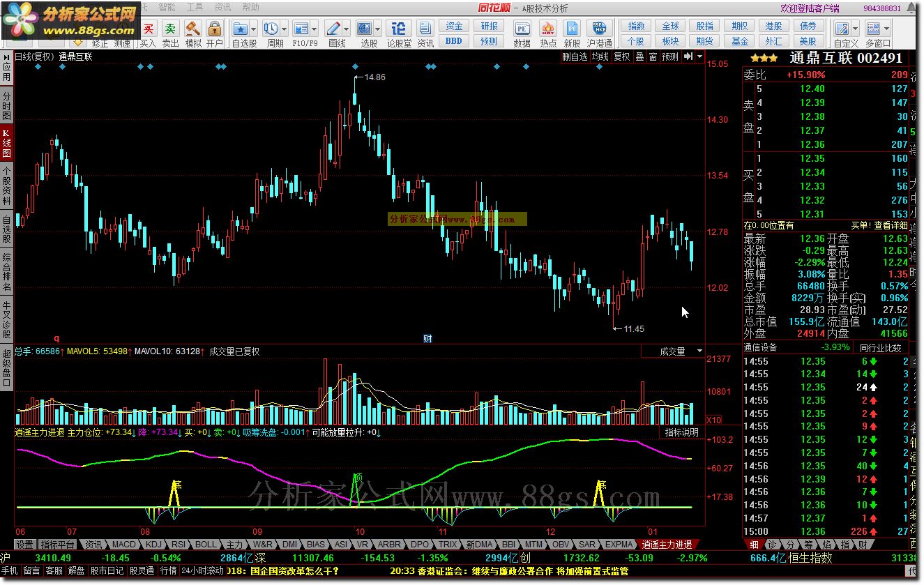The image size is (924, 585).
Task: Open the 数据 PE icon
Action: [x=522, y=29]
